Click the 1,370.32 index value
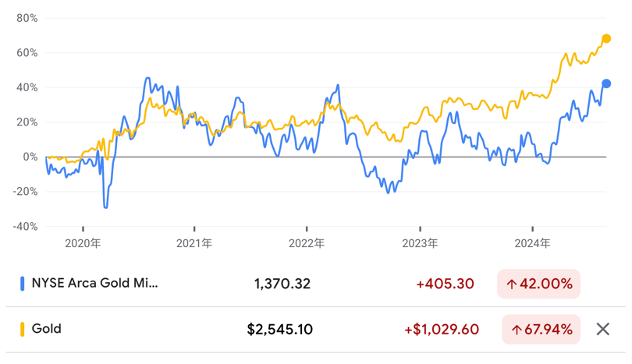 pos(282,284)
